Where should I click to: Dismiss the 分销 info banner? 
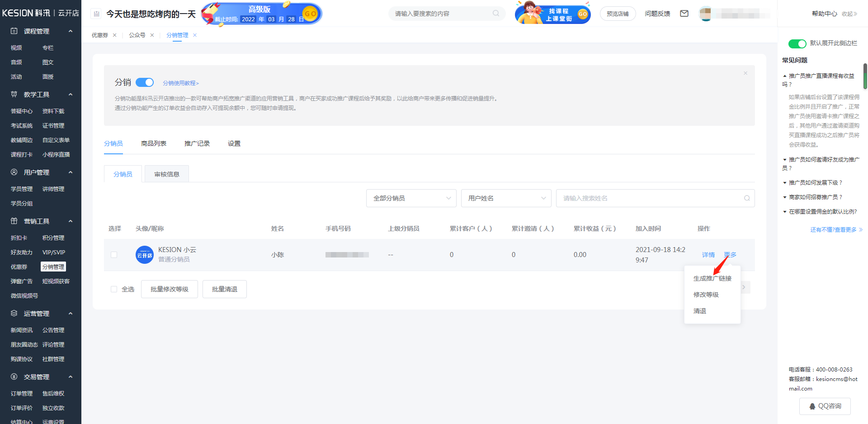[x=745, y=73]
